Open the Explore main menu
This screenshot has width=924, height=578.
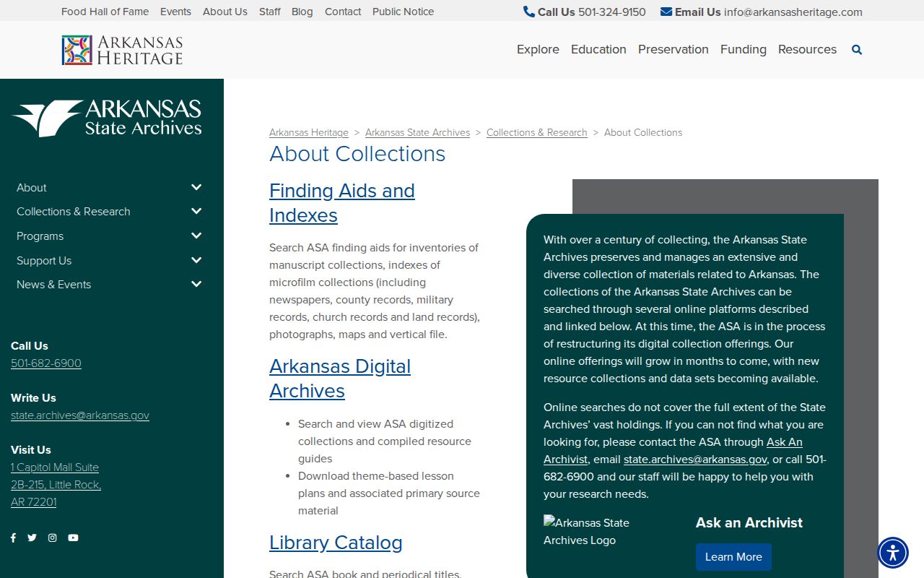coord(538,49)
